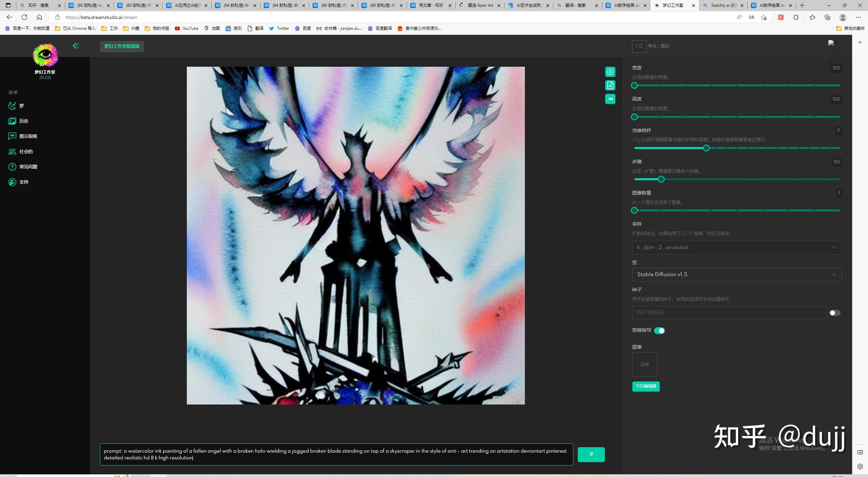Open the 工作 bookmarks folder
868x477 pixels.
click(110, 28)
